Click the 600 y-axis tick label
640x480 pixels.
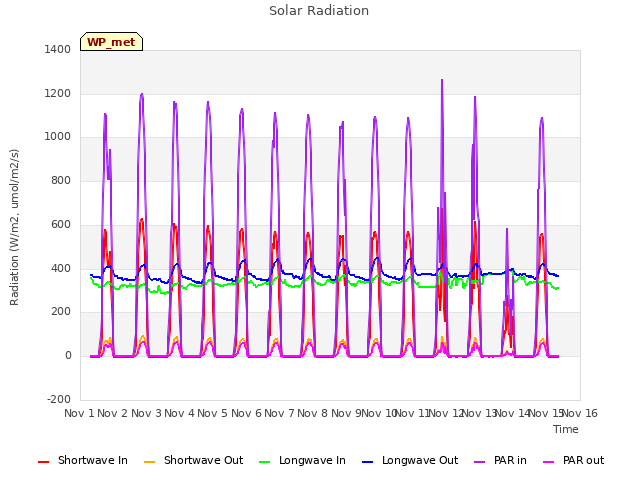[61, 224]
